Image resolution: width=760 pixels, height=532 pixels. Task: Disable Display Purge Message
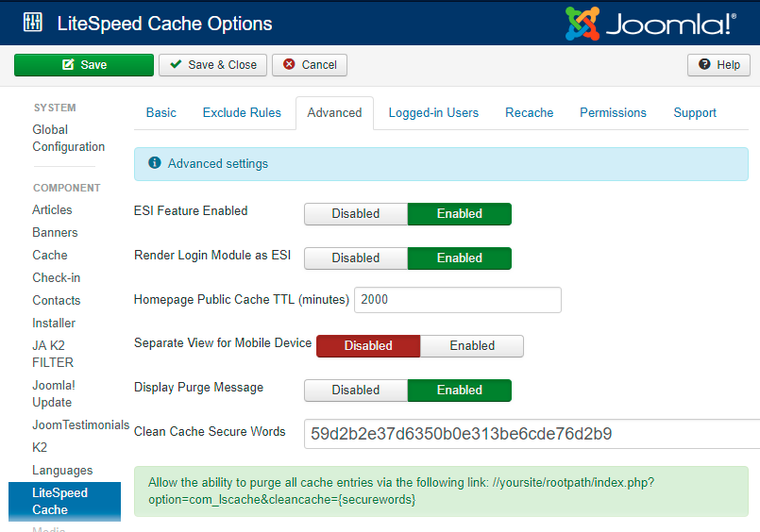(356, 391)
